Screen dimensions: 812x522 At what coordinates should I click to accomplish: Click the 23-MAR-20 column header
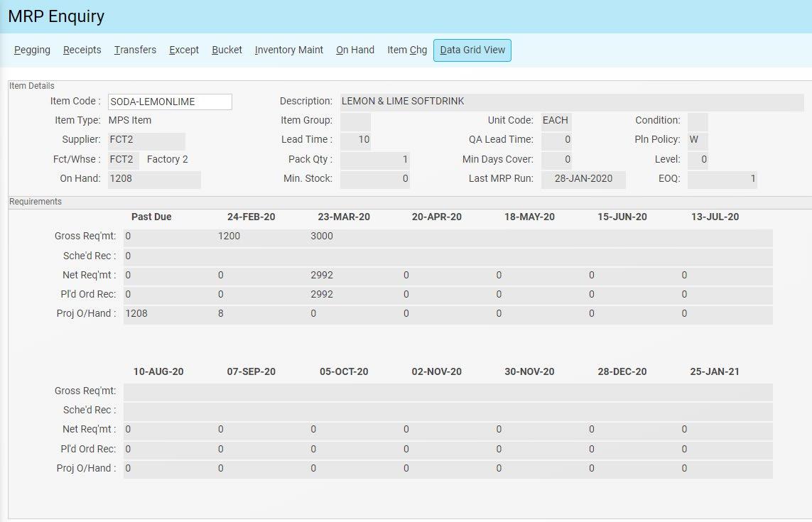[x=344, y=217]
